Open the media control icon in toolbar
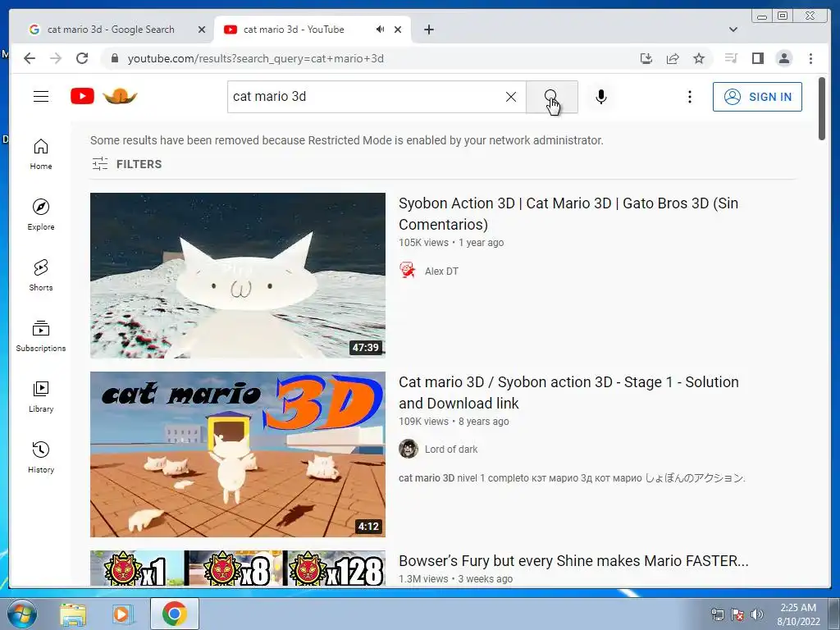Viewport: 840px width, 630px height. pyautogui.click(x=731, y=58)
